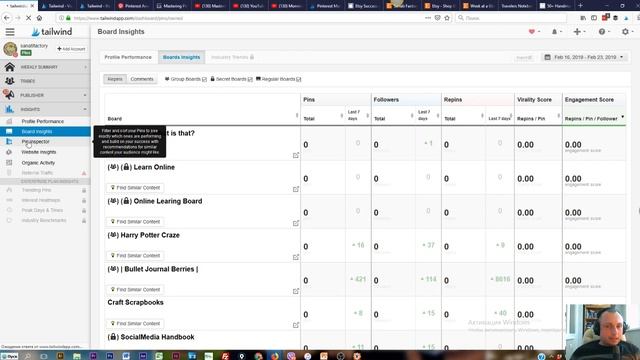Click the user profile avatar
Viewport: 640px width, 360px height.
coord(10,49)
